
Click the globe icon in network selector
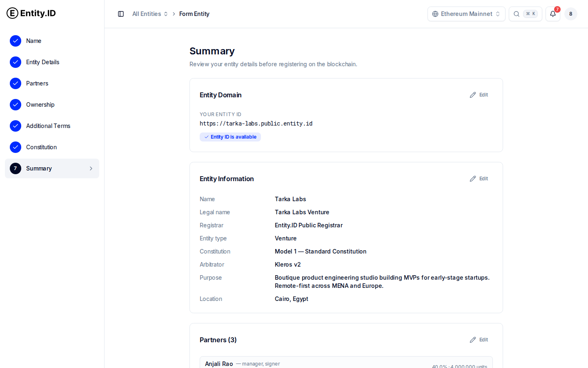click(x=435, y=14)
